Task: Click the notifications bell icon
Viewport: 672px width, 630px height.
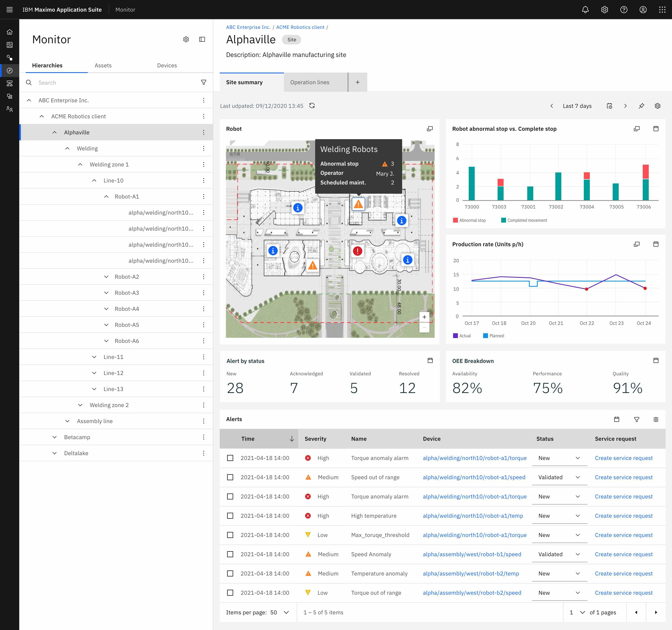Action: click(x=585, y=10)
